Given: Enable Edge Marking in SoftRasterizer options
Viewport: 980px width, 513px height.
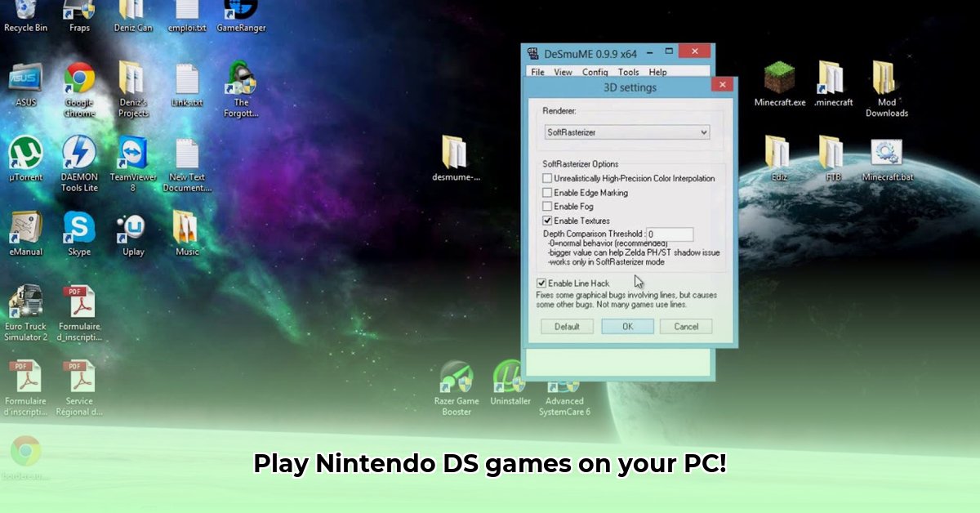Looking at the screenshot, I should click(547, 193).
